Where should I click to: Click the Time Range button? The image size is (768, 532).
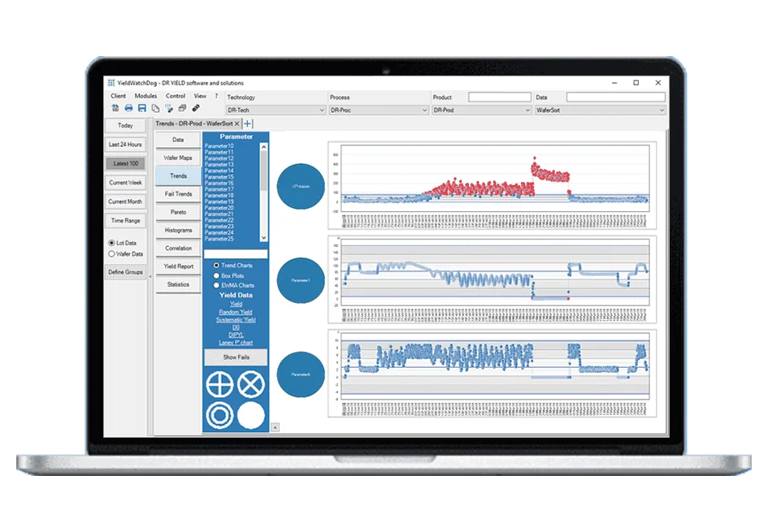(125, 221)
